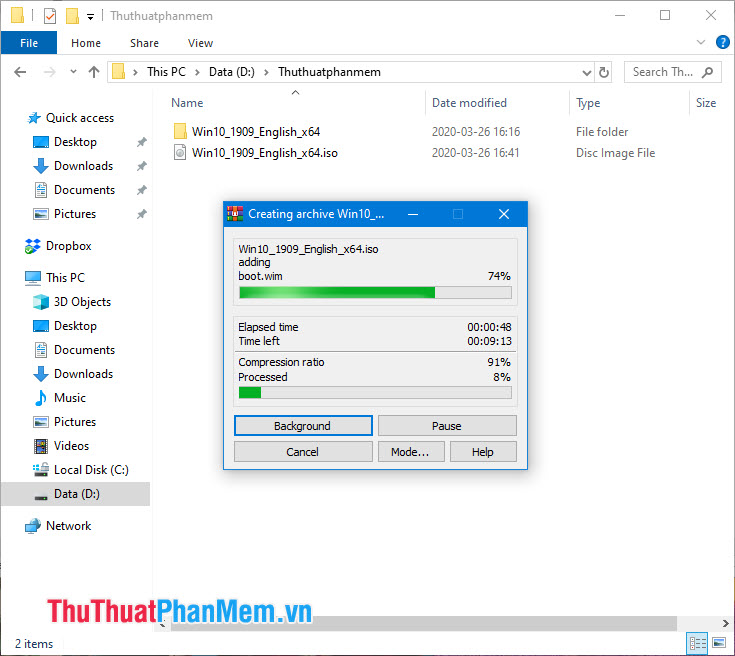Switch to Large icons view in status bar
Viewport: 735px width, 656px height.
[x=719, y=643]
